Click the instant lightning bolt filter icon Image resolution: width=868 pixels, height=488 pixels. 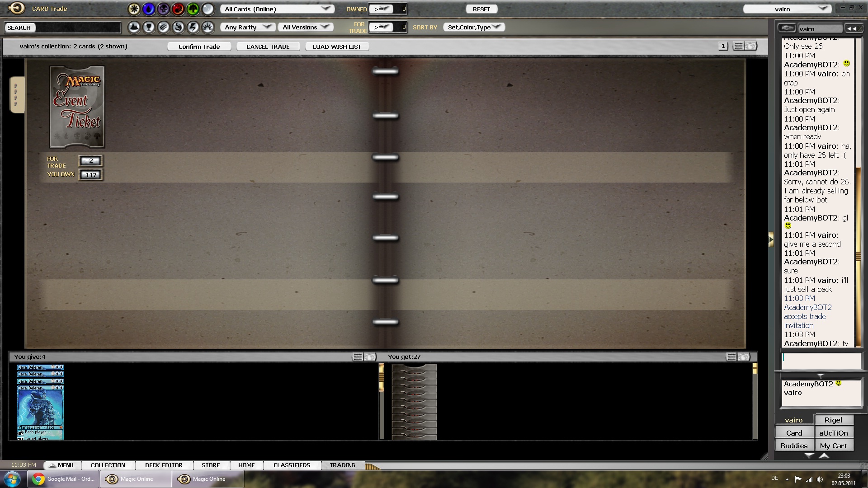(193, 28)
